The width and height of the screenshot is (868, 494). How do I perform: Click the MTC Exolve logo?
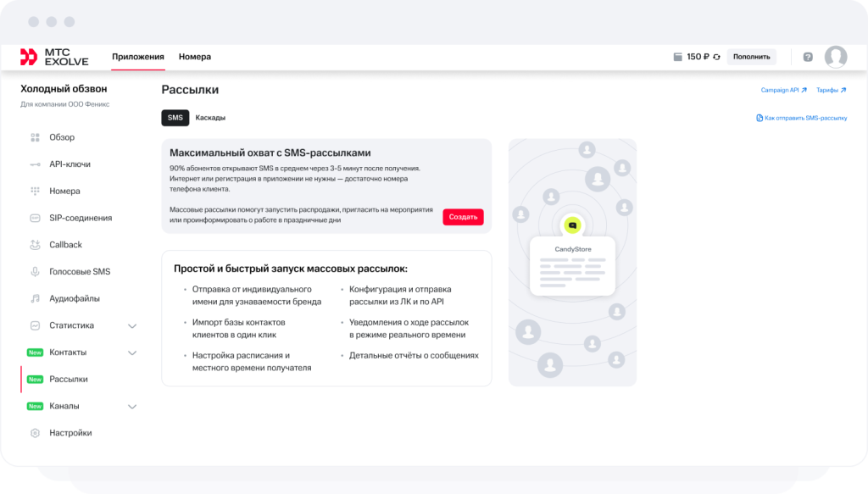54,57
